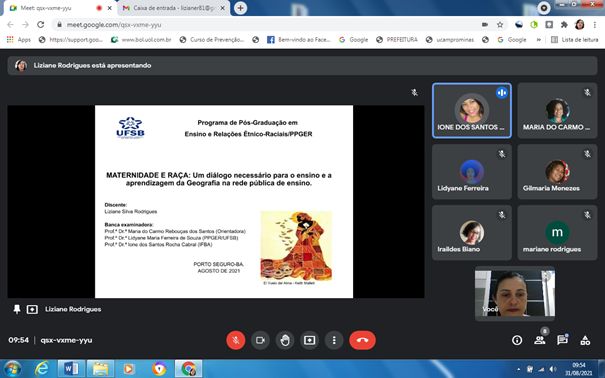Open PREFEITURA bookmark
This screenshot has width=605, height=378.
[x=397, y=40]
